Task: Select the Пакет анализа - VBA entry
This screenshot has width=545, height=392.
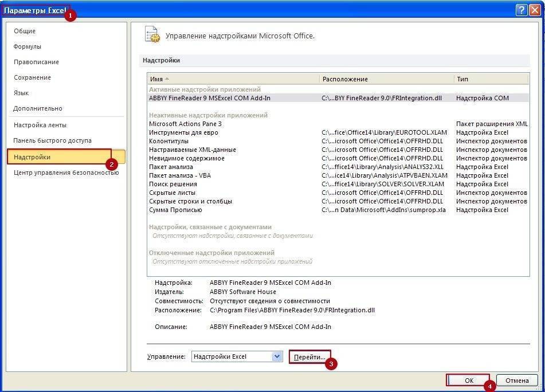Action: click(180, 175)
